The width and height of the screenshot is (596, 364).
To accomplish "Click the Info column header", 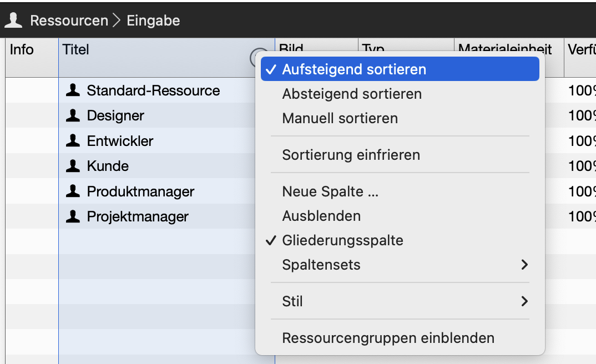I will coord(32,57).
